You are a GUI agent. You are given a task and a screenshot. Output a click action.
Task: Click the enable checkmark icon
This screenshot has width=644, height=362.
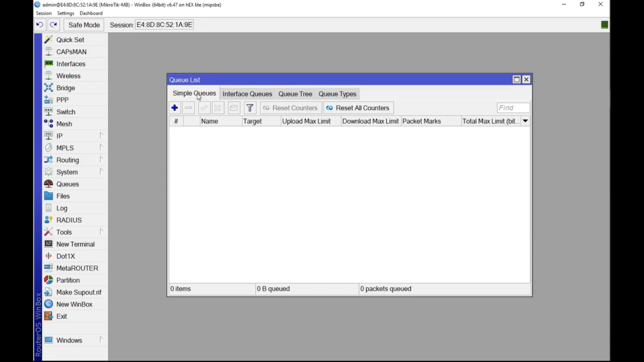point(204,108)
